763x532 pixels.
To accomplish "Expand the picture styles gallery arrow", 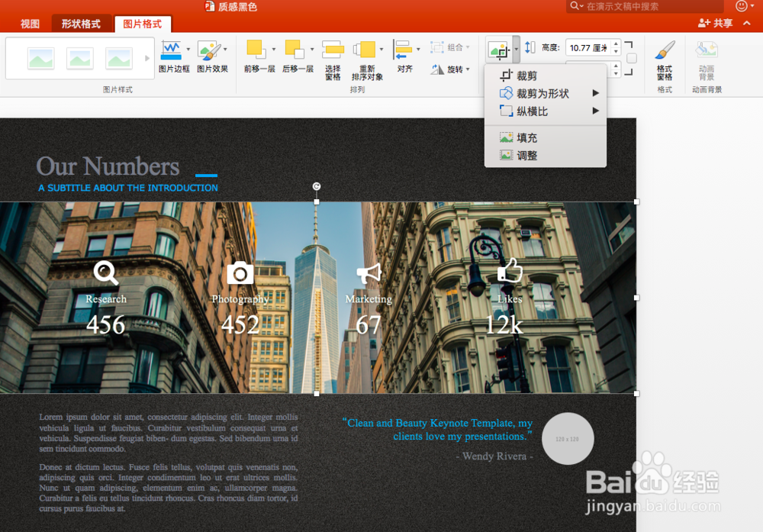I will [147, 59].
